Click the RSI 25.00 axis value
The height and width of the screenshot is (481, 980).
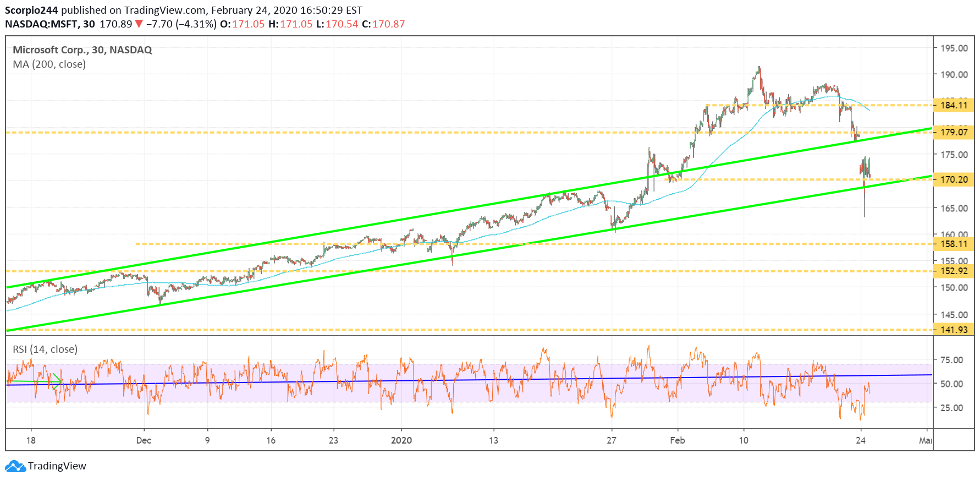tap(952, 408)
